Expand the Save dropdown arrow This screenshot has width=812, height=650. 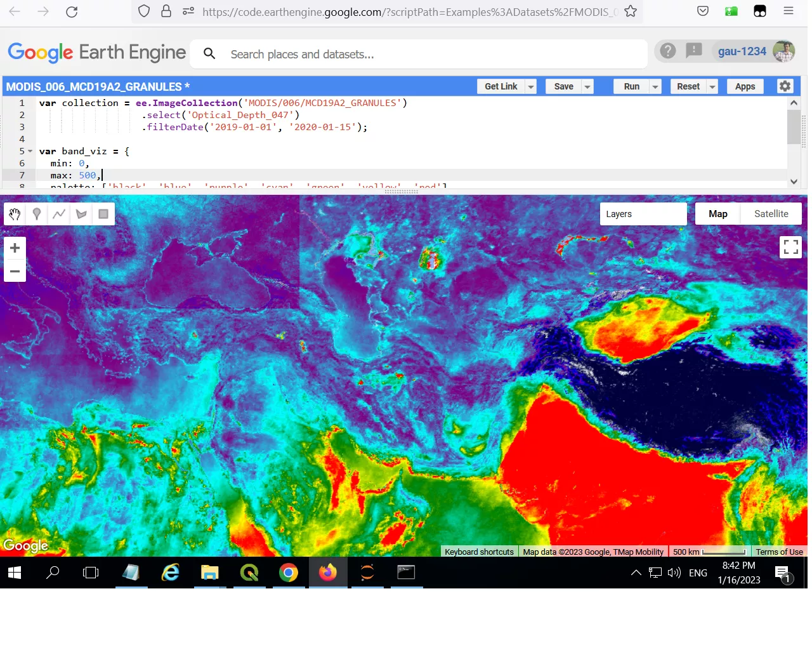[587, 87]
